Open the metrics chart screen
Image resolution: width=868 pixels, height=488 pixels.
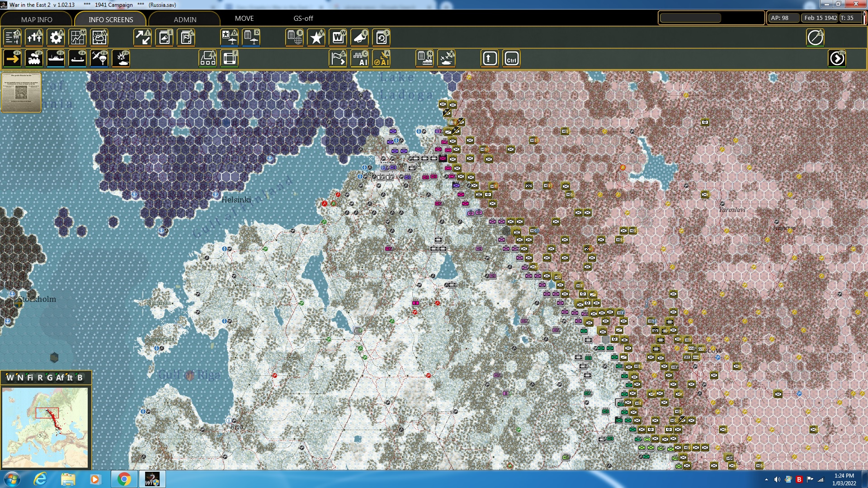[x=77, y=38]
